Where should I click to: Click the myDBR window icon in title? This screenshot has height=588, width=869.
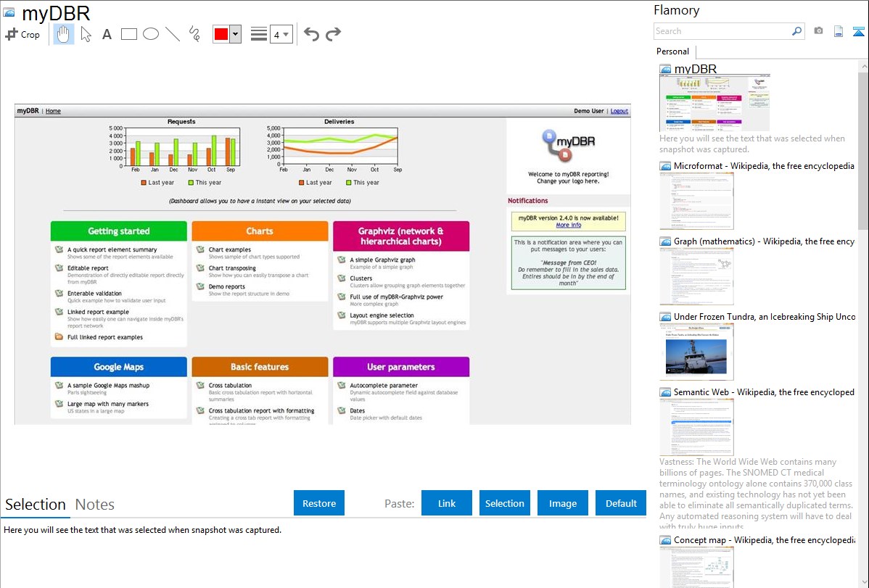click(x=9, y=12)
